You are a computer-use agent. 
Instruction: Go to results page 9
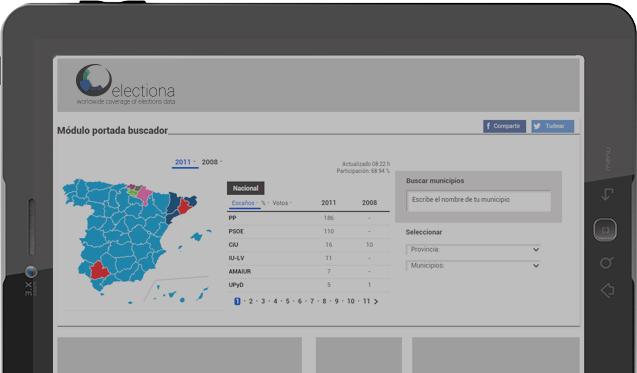tap(336, 301)
